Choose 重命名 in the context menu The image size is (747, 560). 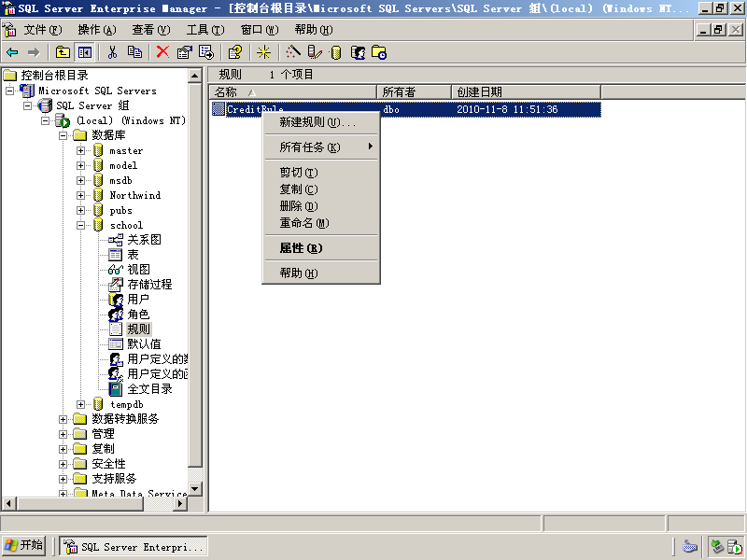(320, 223)
